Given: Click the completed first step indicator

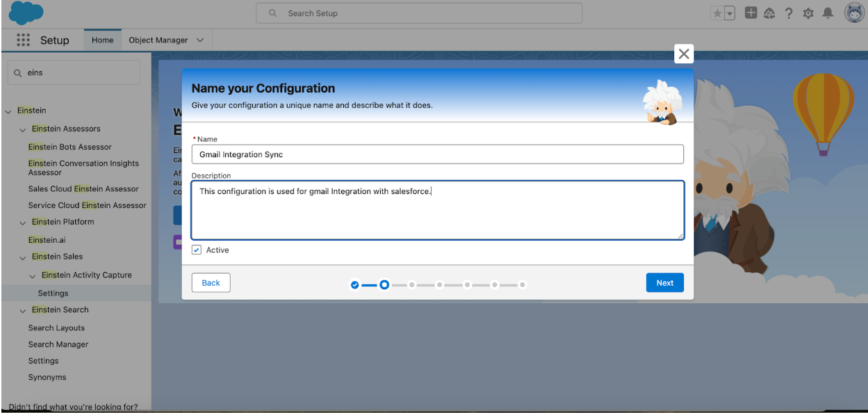Looking at the screenshot, I should [355, 284].
